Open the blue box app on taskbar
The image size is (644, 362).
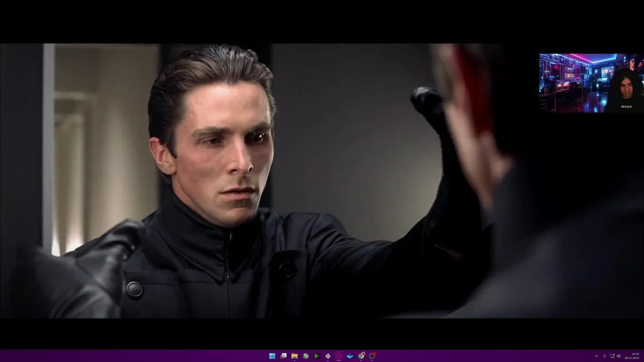pyautogui.click(x=350, y=356)
